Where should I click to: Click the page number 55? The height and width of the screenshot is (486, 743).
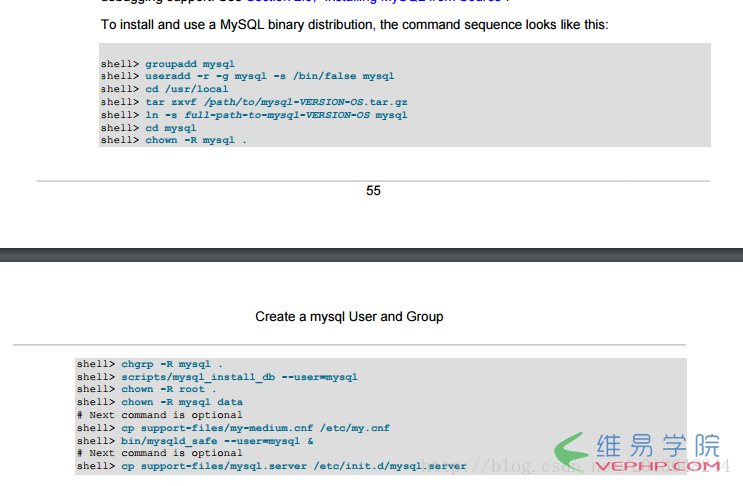click(x=373, y=190)
